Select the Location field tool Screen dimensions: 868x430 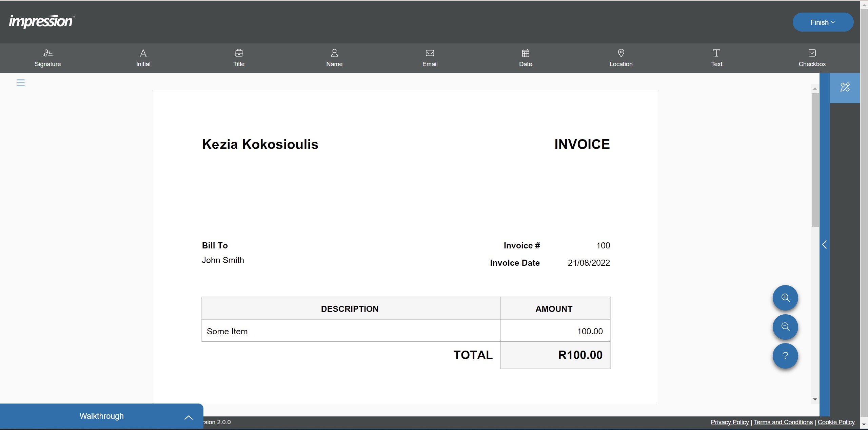[x=621, y=58]
